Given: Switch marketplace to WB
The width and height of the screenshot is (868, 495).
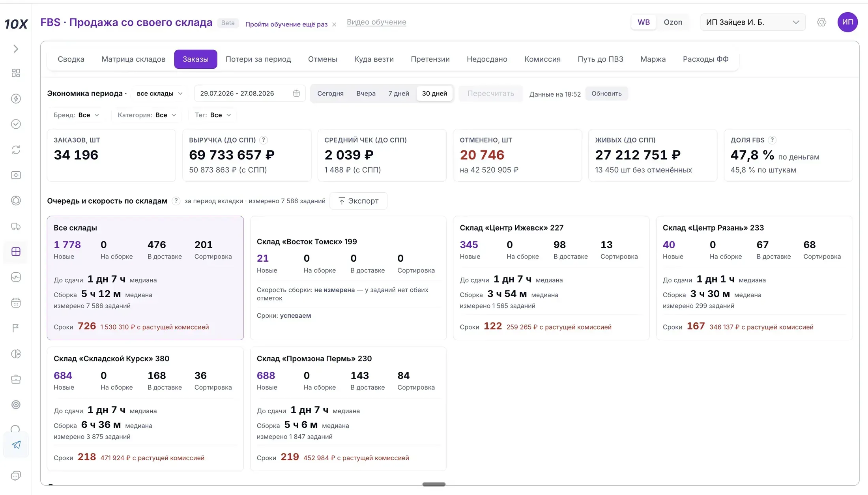Looking at the screenshot, I should pyautogui.click(x=644, y=22).
